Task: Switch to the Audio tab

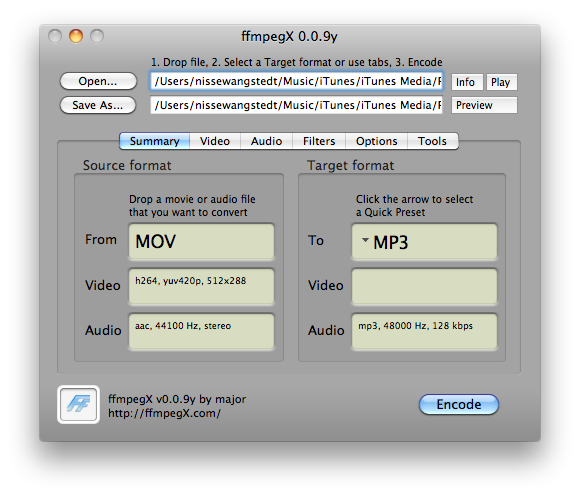Action: (266, 141)
